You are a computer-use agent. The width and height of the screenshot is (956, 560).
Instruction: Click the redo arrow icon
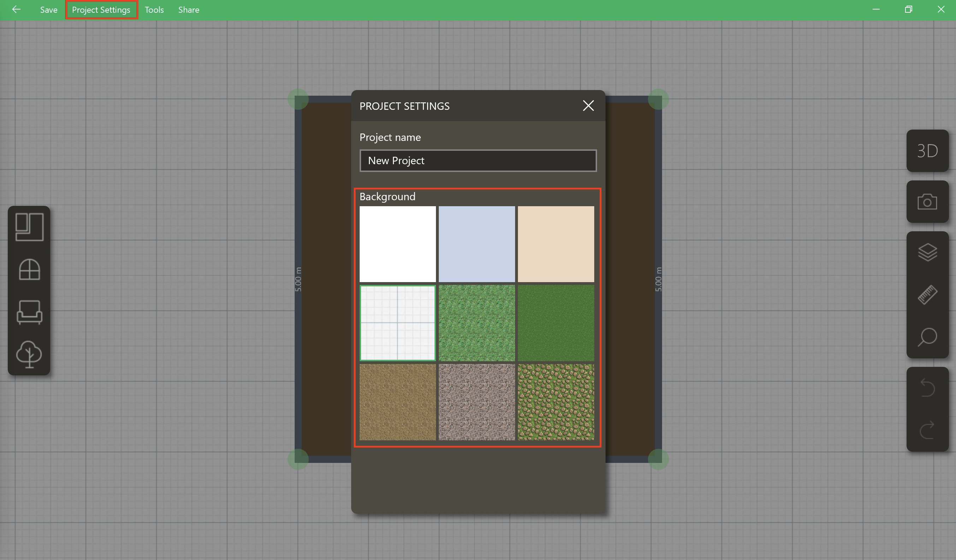(x=927, y=430)
